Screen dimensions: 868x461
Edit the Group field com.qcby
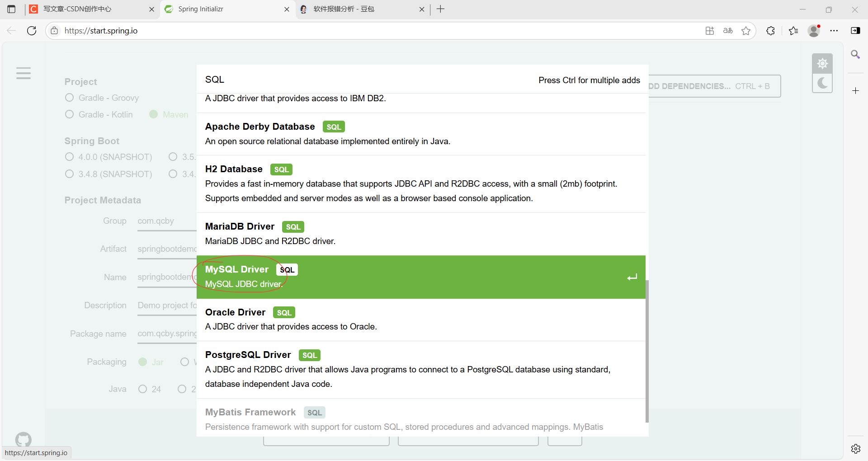click(167, 221)
